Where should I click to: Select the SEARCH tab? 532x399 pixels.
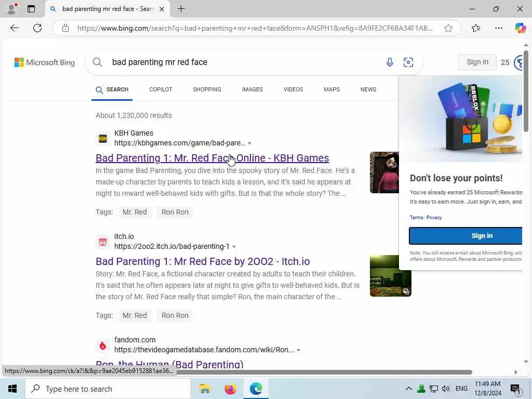coord(112,89)
